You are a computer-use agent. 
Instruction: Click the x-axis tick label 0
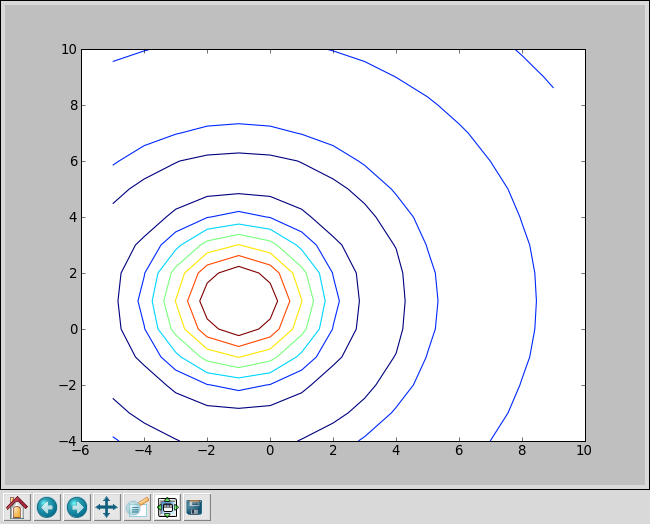tap(270, 451)
